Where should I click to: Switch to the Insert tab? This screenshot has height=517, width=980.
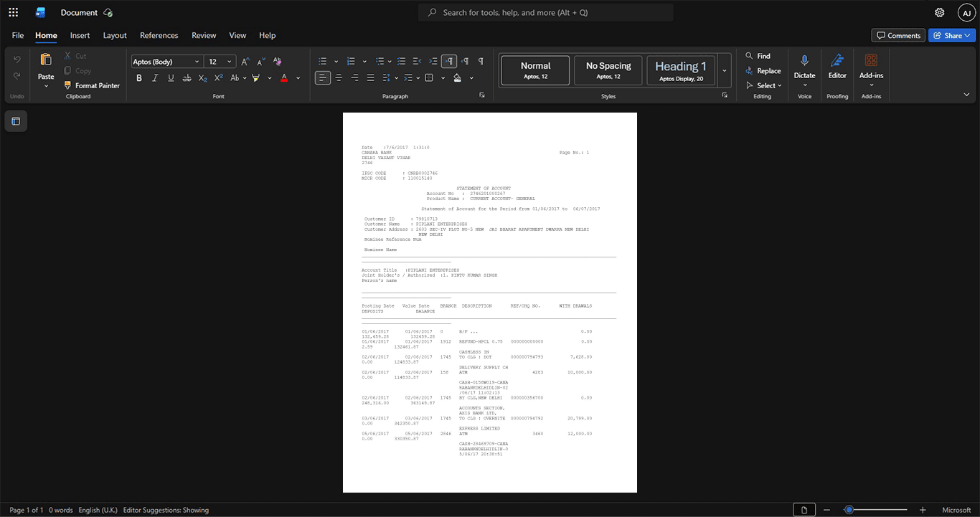coord(80,35)
